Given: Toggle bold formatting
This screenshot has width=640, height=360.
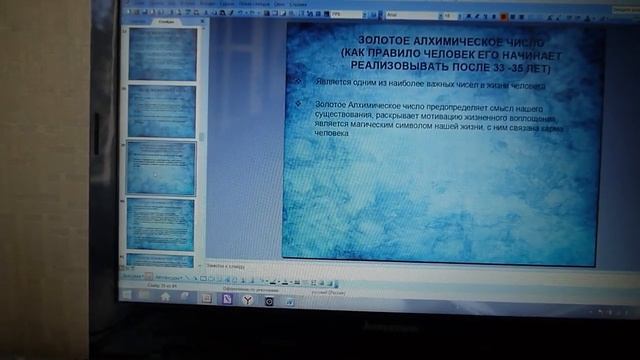Looking at the screenshot, I should pyautogui.click(x=468, y=16).
